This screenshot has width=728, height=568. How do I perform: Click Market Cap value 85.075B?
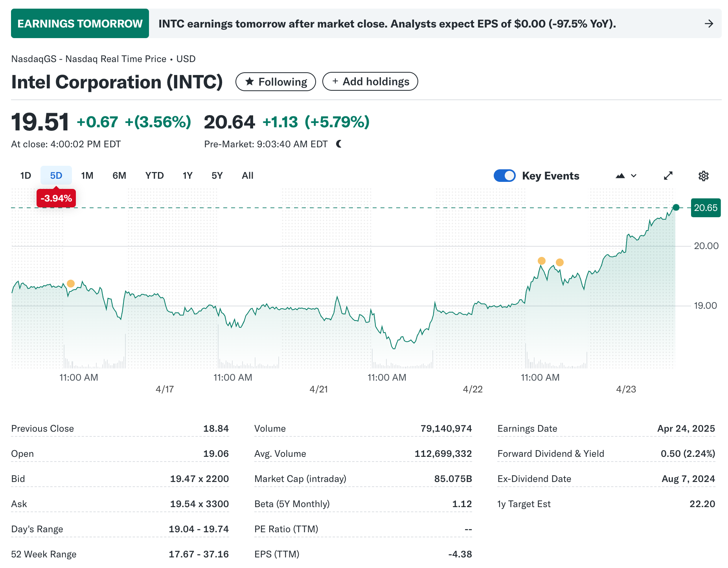click(453, 479)
